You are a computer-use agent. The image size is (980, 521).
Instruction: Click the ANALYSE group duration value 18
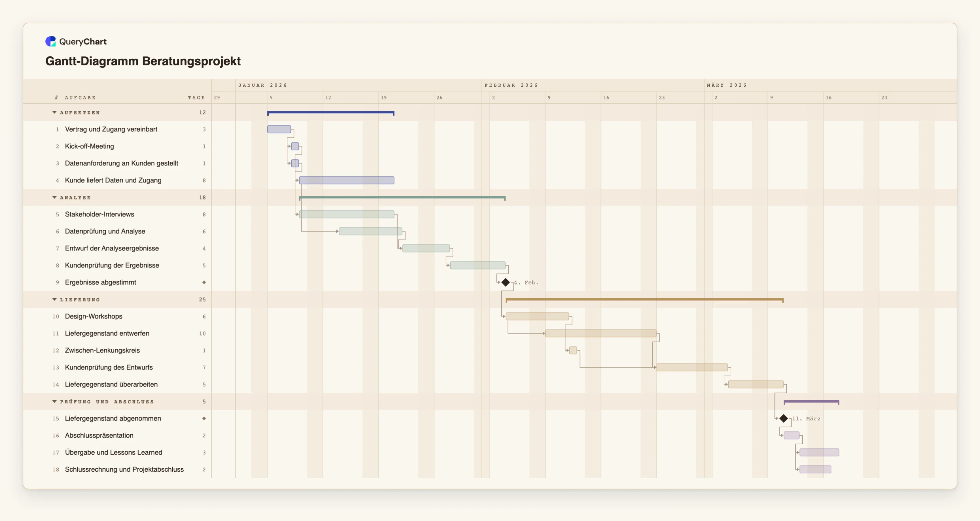[x=202, y=198]
